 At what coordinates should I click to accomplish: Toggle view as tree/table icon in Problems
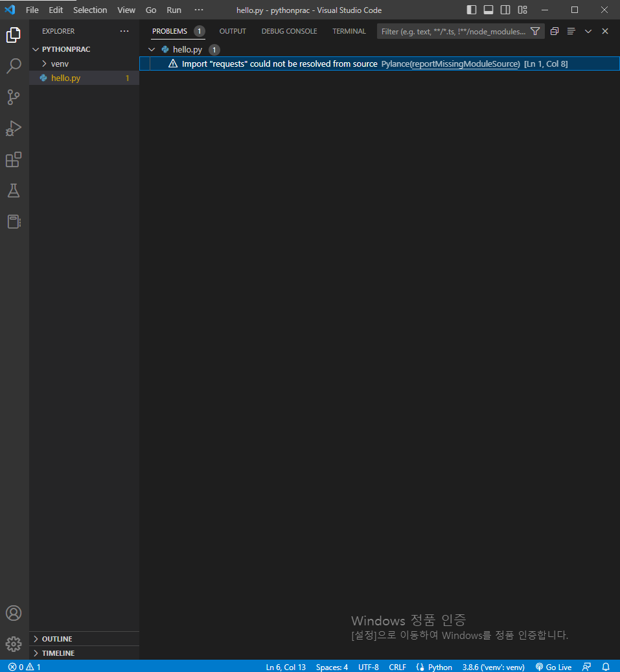point(571,31)
